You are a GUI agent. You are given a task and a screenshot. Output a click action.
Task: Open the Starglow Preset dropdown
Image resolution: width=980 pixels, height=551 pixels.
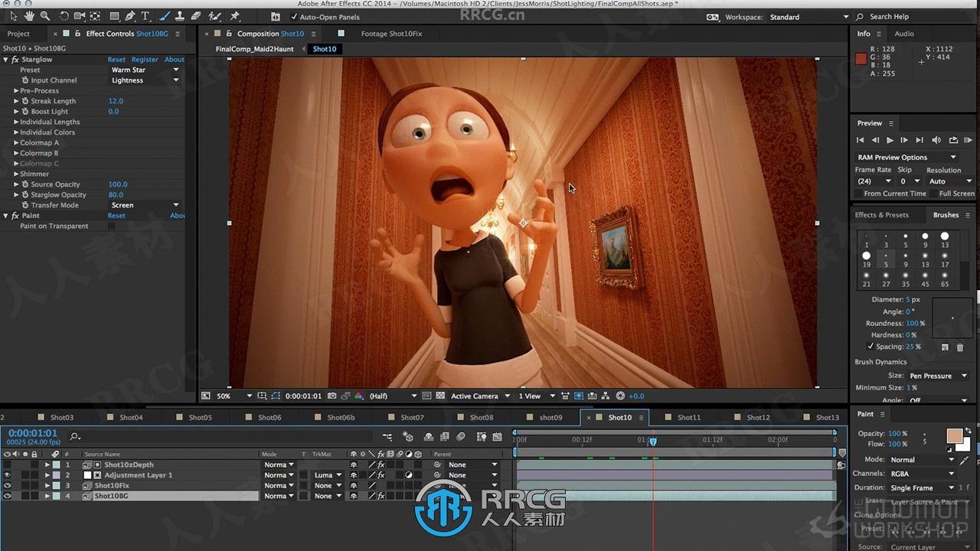pos(145,70)
